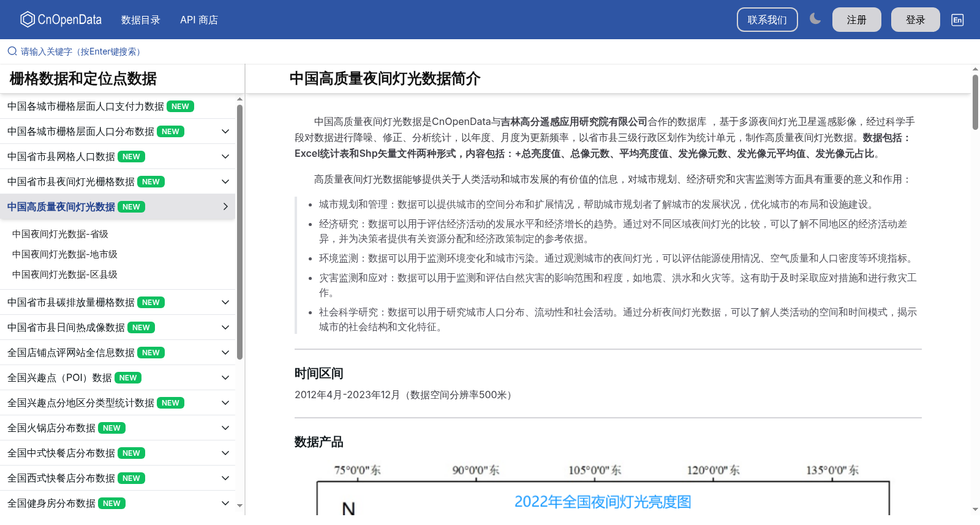The width and height of the screenshot is (980, 525).
Task: Click the sidebar scrollbar thumb
Action: point(240,232)
